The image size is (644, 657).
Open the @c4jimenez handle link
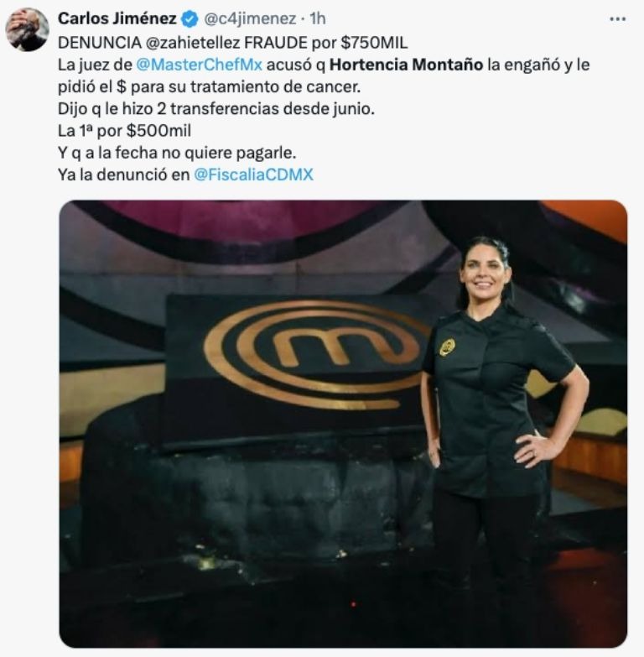pos(250,18)
